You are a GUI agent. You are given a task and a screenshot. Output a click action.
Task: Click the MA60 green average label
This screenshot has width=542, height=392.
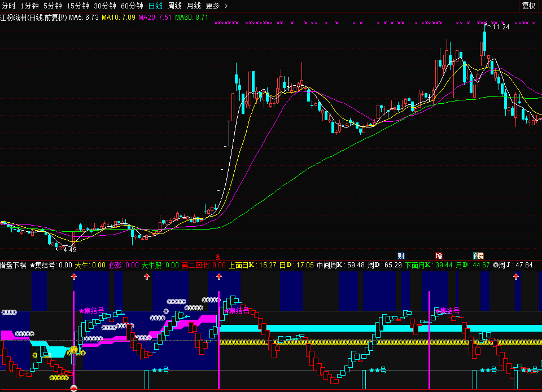192,17
